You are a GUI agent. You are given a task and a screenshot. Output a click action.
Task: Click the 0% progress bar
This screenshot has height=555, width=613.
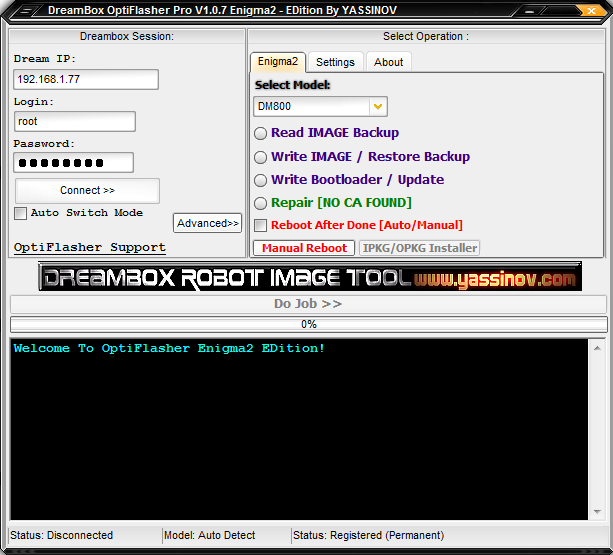click(x=309, y=324)
